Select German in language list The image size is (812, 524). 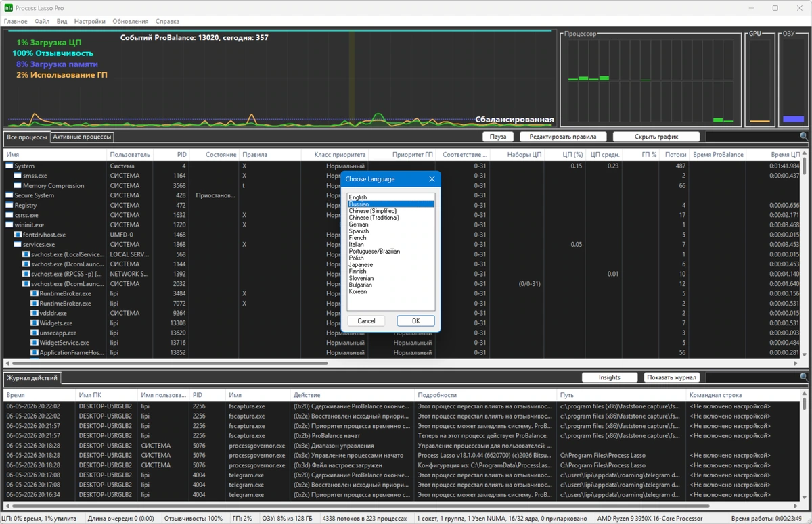(x=390, y=224)
